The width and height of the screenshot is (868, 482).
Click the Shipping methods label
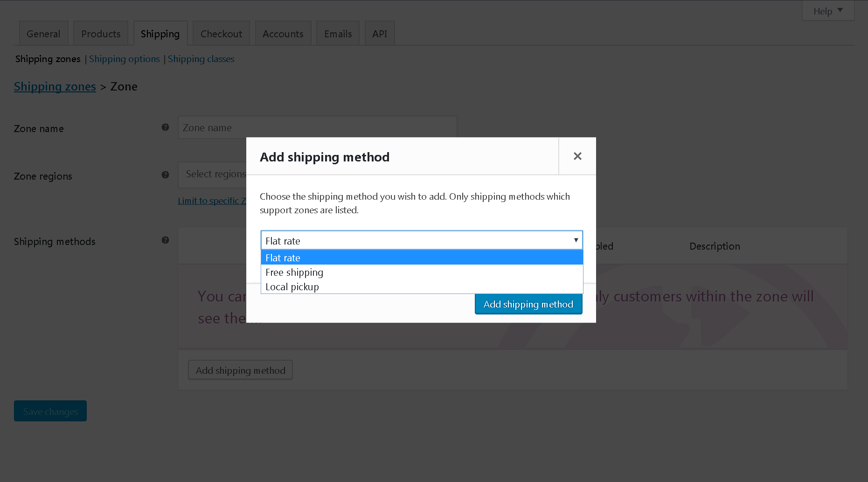[55, 242]
